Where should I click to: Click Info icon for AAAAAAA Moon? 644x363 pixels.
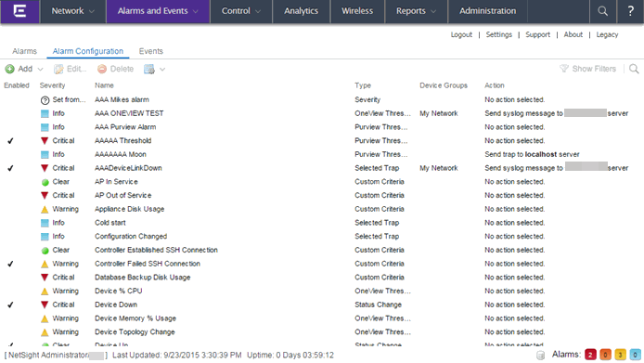45,154
